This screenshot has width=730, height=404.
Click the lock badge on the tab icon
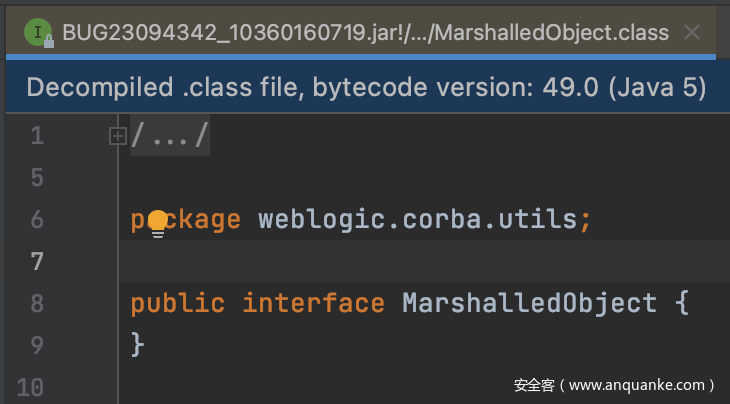coord(48,42)
